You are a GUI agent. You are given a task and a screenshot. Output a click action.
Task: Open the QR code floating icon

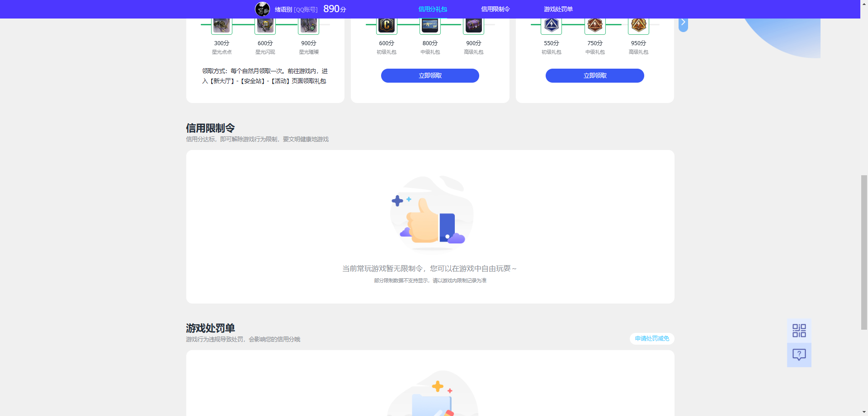pyautogui.click(x=799, y=331)
